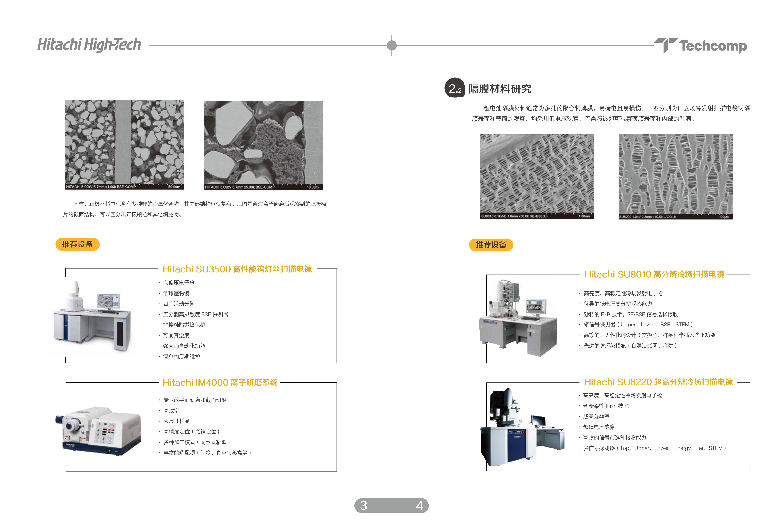Click the Hitachi SU3500 heading
The width and height of the screenshot is (784, 532).
click(x=237, y=269)
